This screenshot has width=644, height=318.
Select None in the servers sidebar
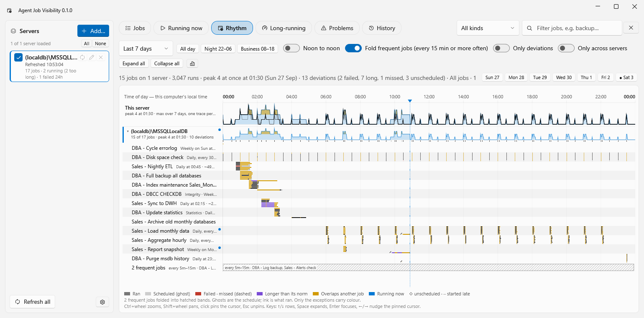click(100, 44)
